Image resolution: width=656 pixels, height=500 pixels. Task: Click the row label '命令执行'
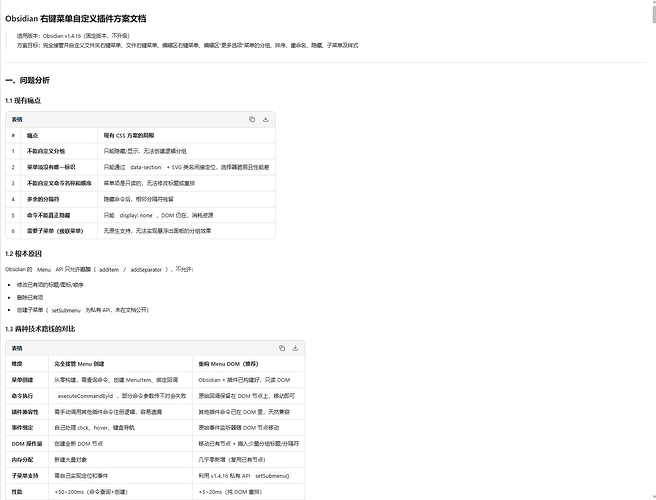tap(22, 396)
